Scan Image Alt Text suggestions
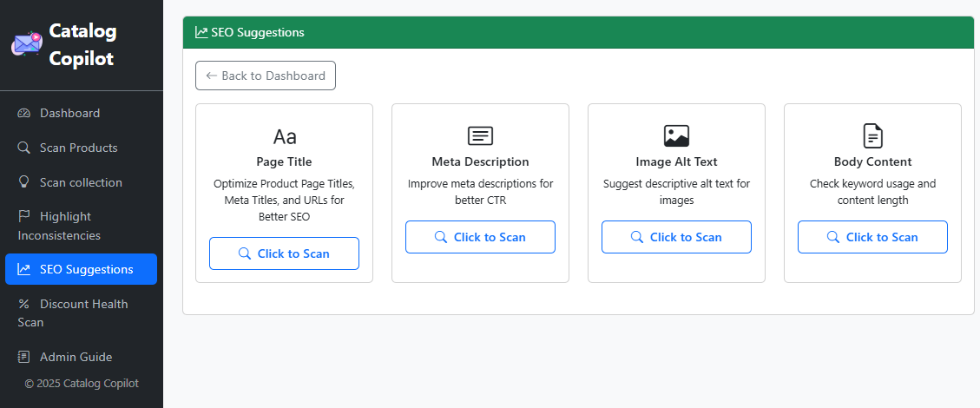This screenshot has width=980, height=408. click(676, 237)
